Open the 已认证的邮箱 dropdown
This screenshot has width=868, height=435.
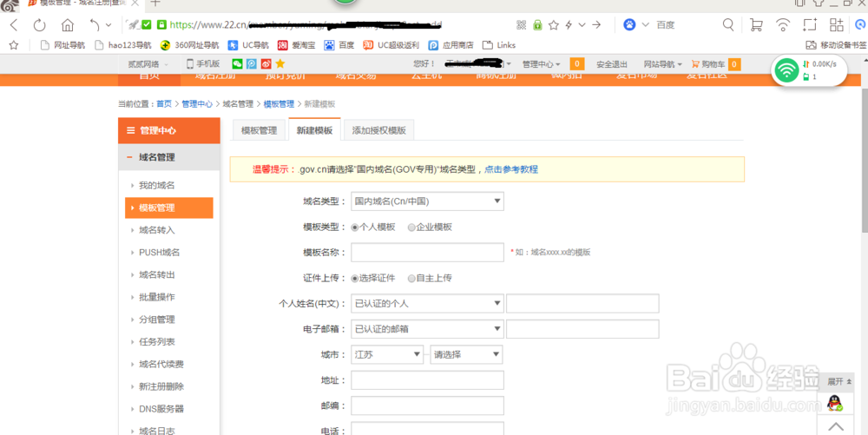pyautogui.click(x=427, y=329)
